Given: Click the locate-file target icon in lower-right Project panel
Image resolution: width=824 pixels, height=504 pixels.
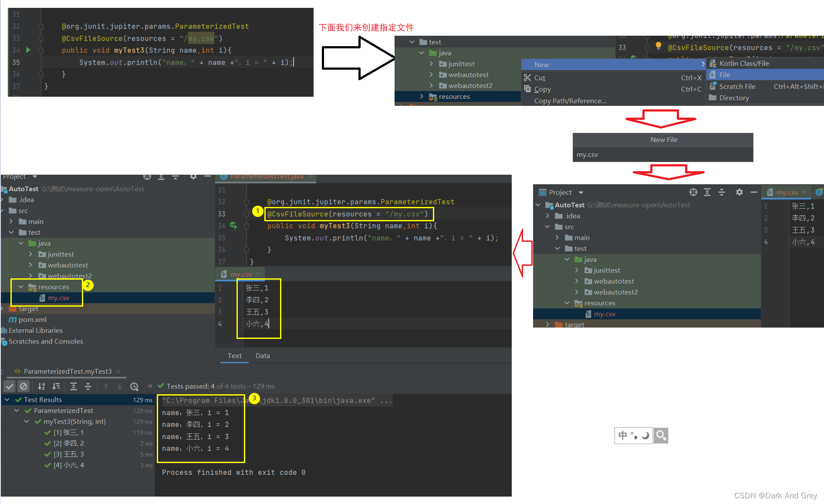Looking at the screenshot, I should click(693, 192).
